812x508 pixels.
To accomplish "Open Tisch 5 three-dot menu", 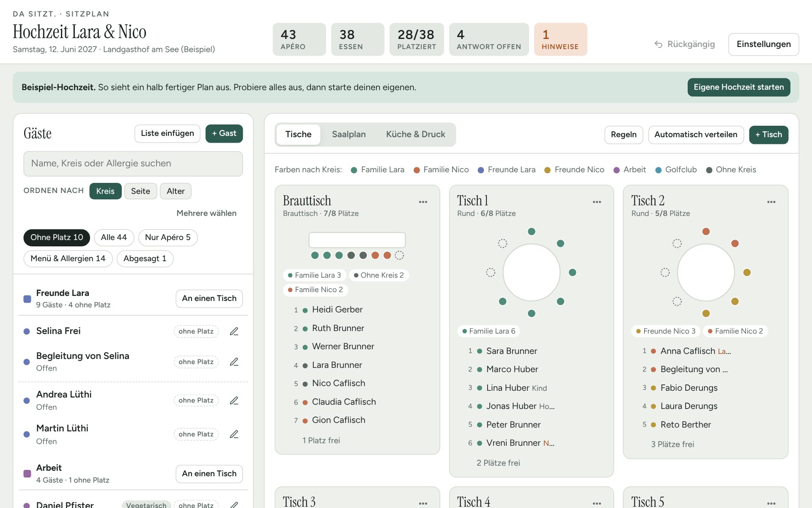I will click(x=771, y=503).
